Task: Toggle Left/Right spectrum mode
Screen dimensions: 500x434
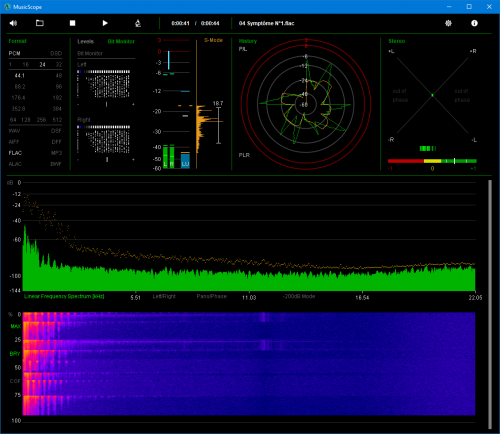Action: pos(164,296)
